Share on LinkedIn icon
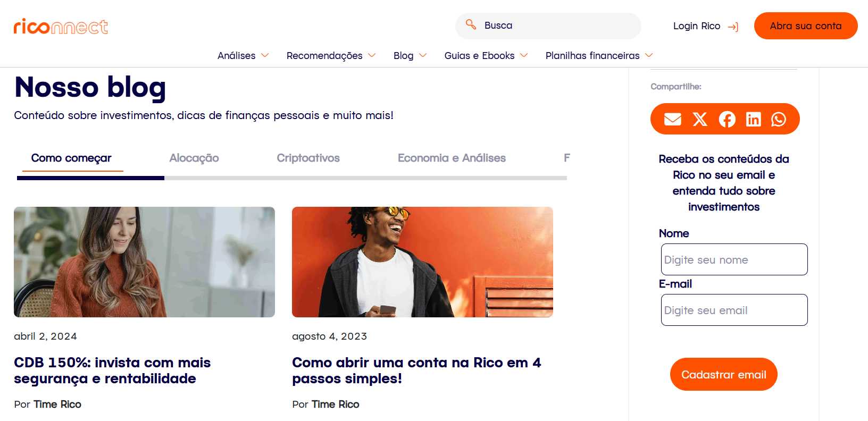The width and height of the screenshot is (868, 421). [x=753, y=119]
